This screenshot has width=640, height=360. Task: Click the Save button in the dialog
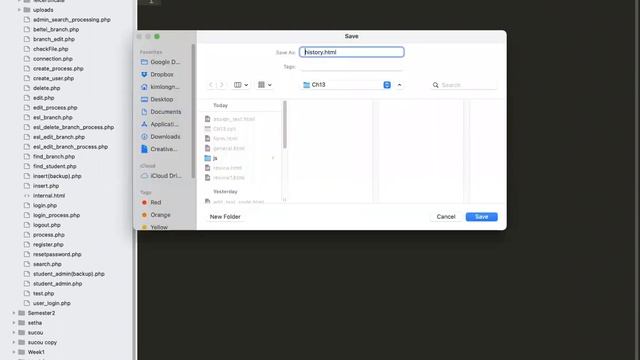pyautogui.click(x=482, y=217)
